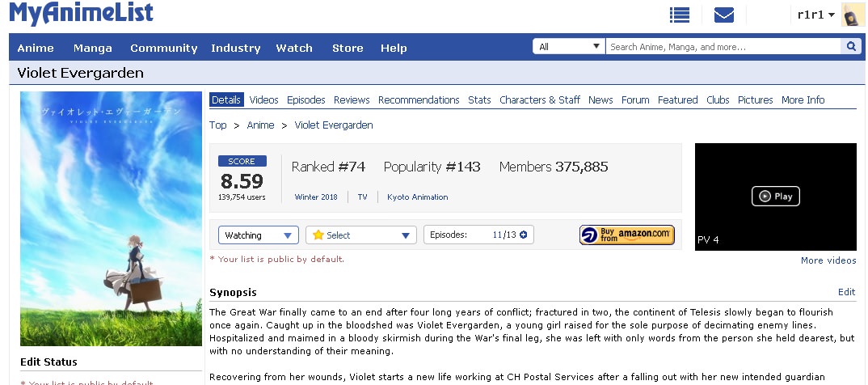This screenshot has height=385, width=868.
Task: Click the TV type link
Action: (363, 197)
